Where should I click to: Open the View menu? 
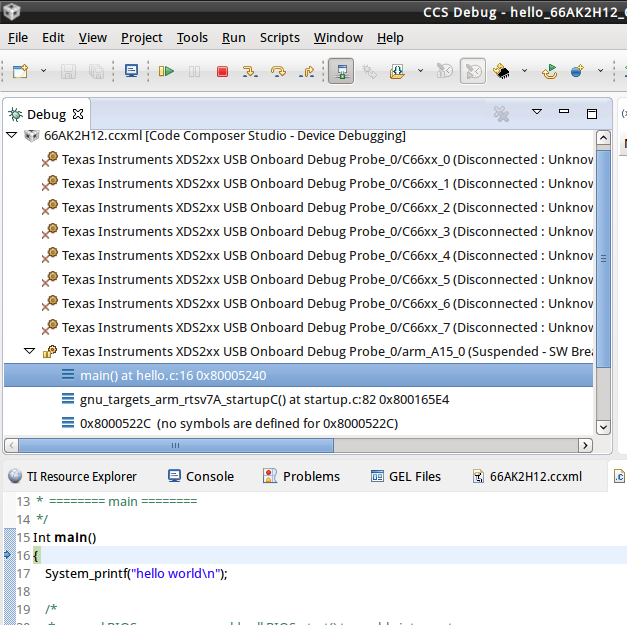click(x=92, y=38)
